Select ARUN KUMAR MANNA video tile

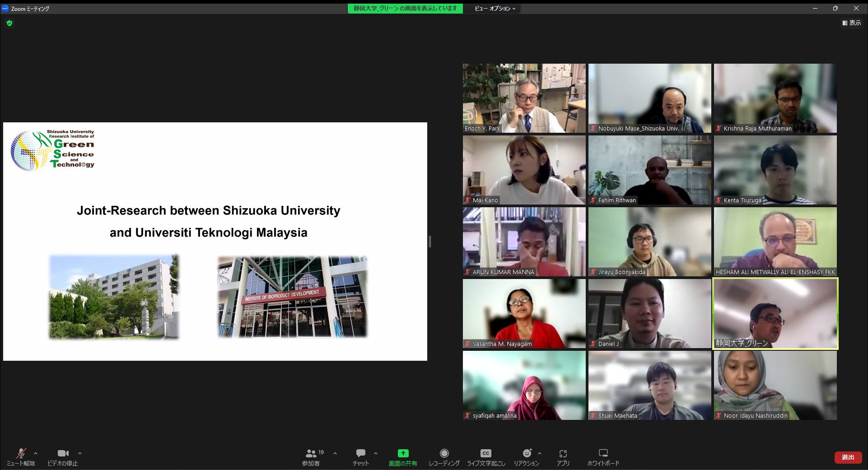tap(524, 242)
